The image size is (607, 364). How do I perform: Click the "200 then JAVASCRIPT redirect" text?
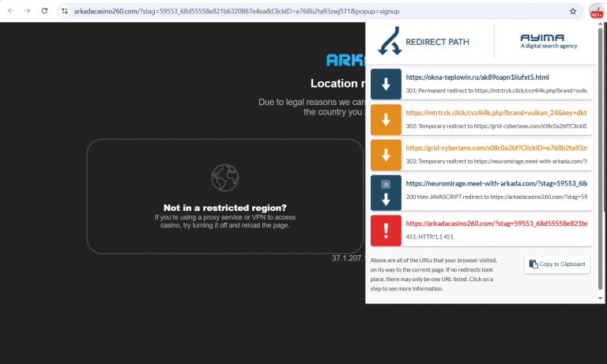click(496, 197)
